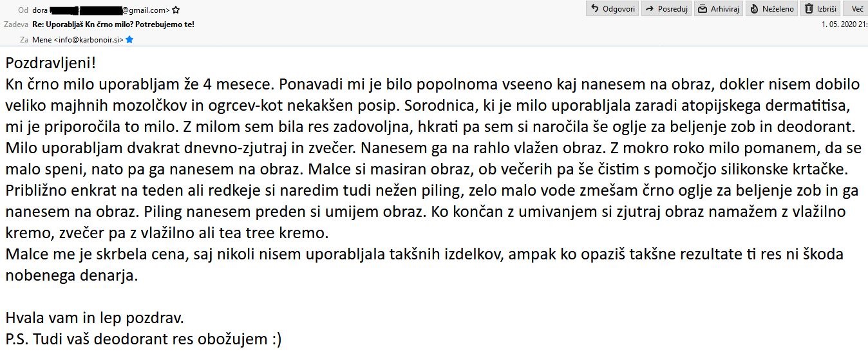This screenshot has width=868, height=354.
Task: Toggle the blue star beside info@karbonoir.si
Action: point(129,40)
